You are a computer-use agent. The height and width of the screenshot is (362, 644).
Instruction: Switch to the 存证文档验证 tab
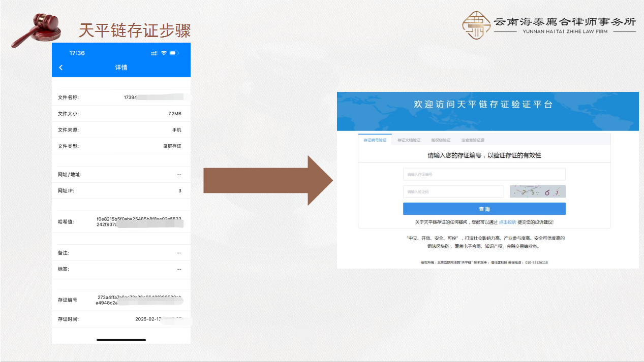tap(409, 140)
